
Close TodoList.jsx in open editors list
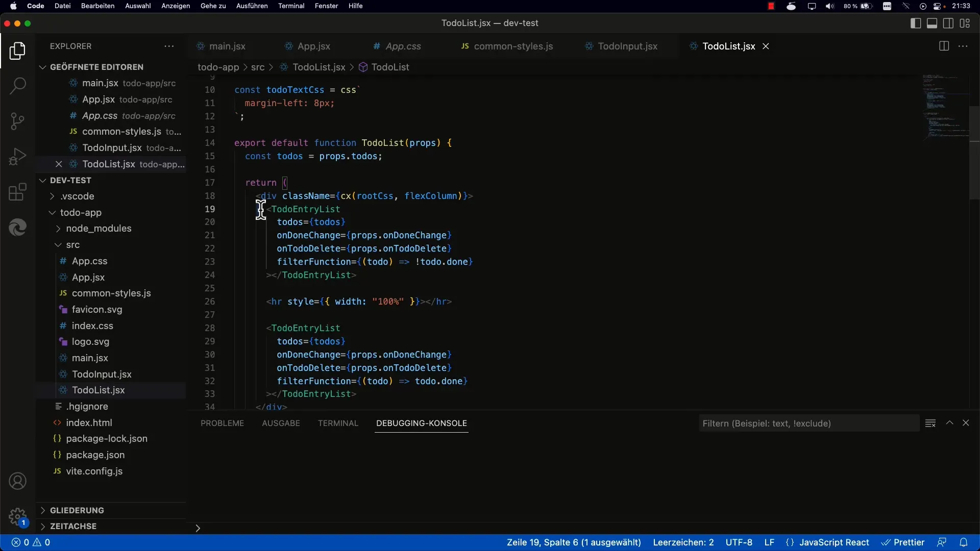[59, 164]
